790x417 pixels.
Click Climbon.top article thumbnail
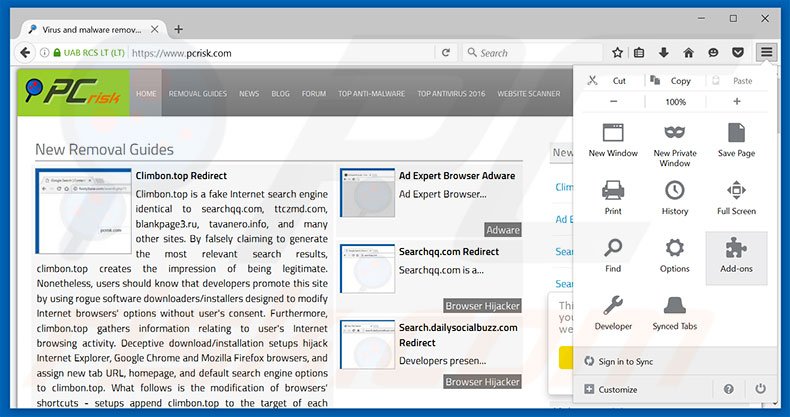point(84,211)
